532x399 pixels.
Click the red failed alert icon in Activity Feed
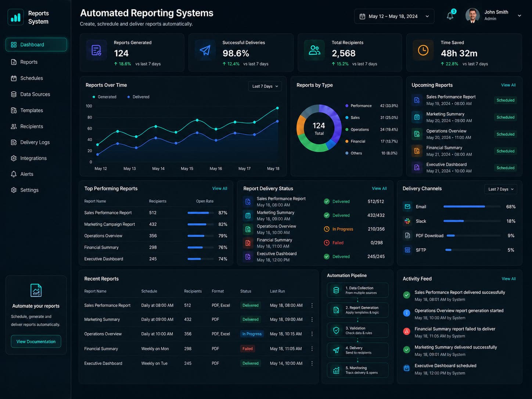(x=407, y=331)
